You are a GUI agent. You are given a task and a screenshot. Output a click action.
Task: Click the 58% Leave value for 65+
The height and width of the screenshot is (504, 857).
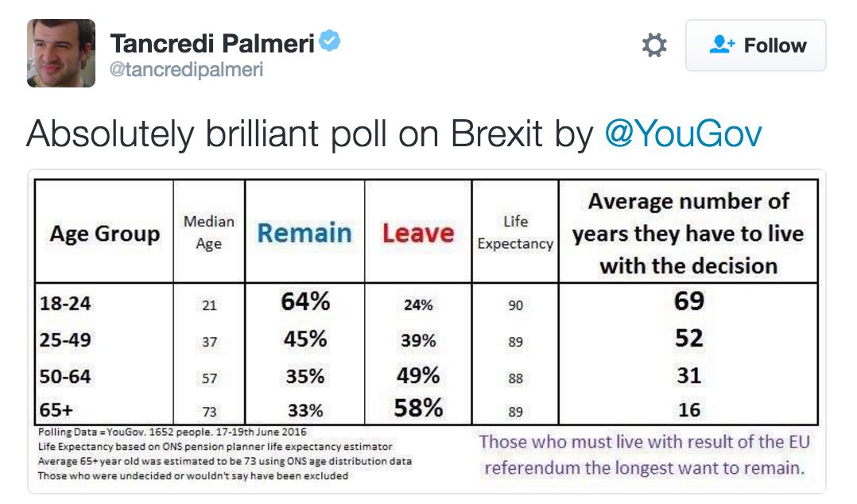tap(418, 409)
